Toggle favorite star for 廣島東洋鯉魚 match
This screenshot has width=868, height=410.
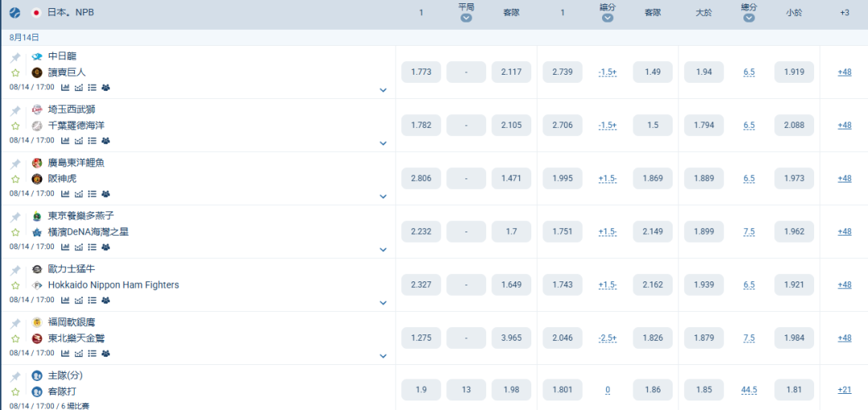[15, 179]
